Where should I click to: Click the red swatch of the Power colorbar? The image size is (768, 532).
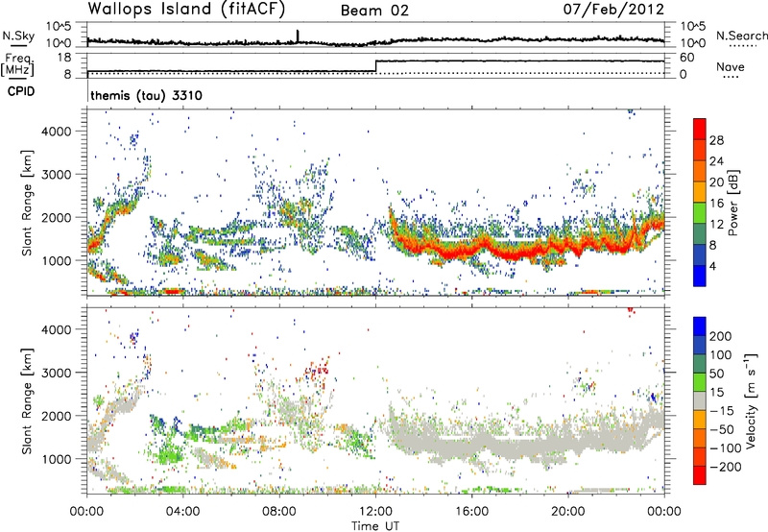[700, 130]
